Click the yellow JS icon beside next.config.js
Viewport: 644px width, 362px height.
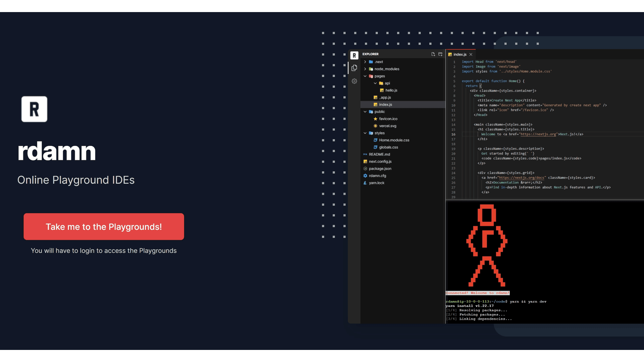point(365,161)
